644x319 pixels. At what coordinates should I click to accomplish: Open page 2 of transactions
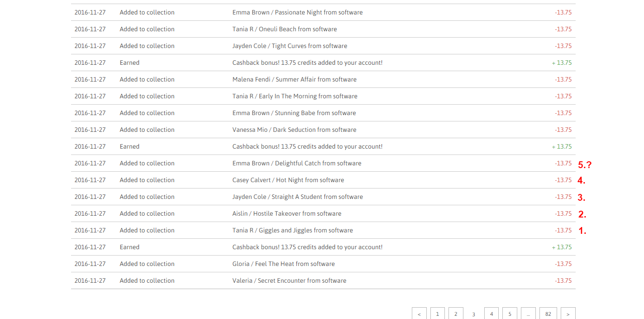click(456, 314)
